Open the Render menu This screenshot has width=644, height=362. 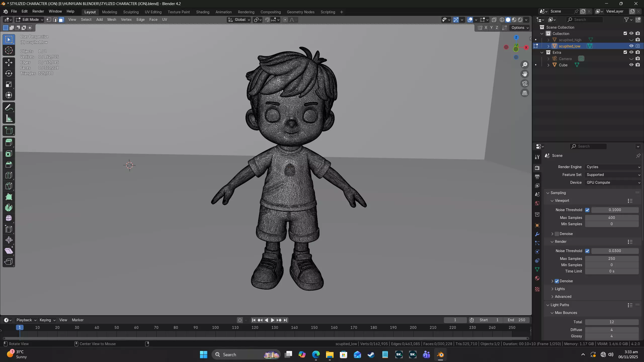[38, 11]
